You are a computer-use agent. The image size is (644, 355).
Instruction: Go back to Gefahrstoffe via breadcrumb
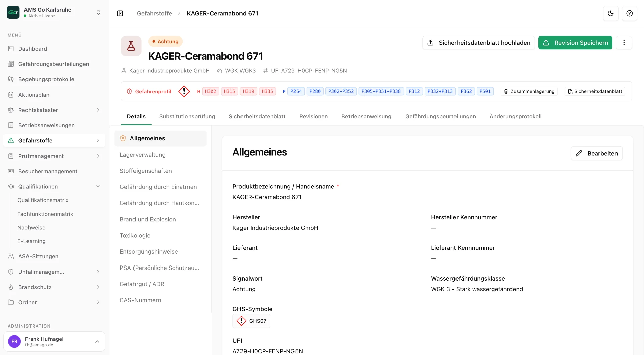coord(154,13)
